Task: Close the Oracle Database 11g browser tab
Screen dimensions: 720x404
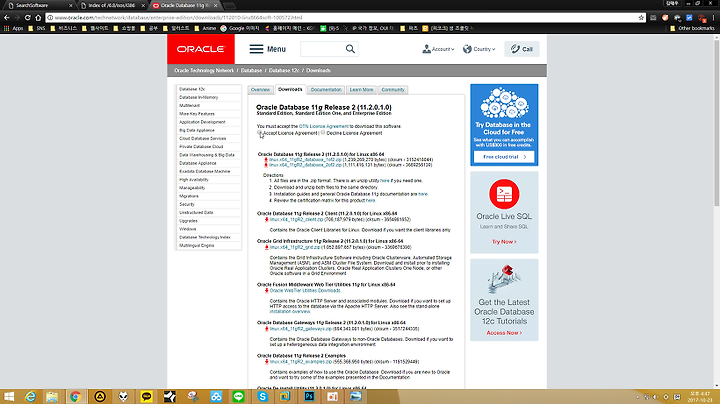Action: [215, 6]
